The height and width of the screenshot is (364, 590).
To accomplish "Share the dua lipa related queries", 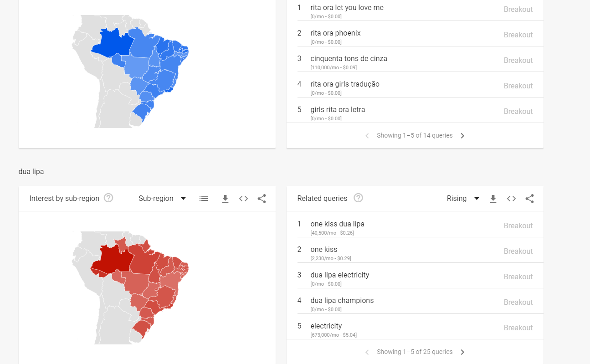I will point(529,199).
